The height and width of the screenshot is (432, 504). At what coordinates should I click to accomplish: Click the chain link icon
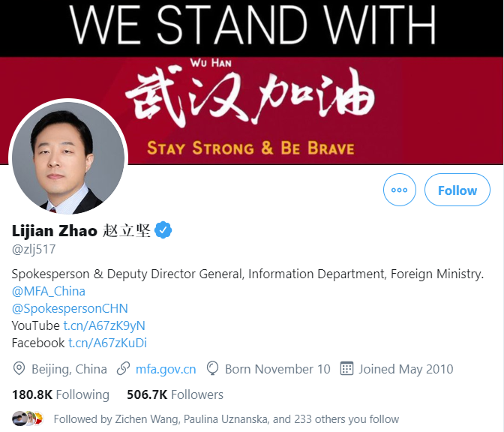coord(123,369)
